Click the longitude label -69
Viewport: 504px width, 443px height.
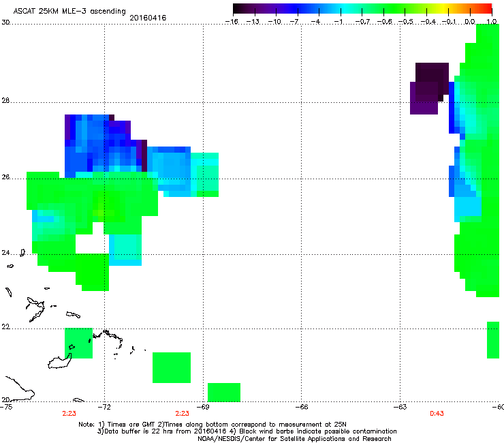pos(203,407)
